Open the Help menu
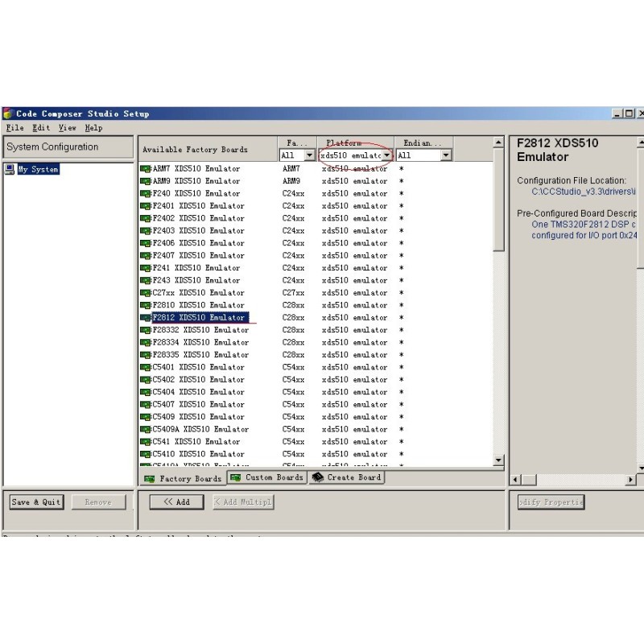 (93, 128)
